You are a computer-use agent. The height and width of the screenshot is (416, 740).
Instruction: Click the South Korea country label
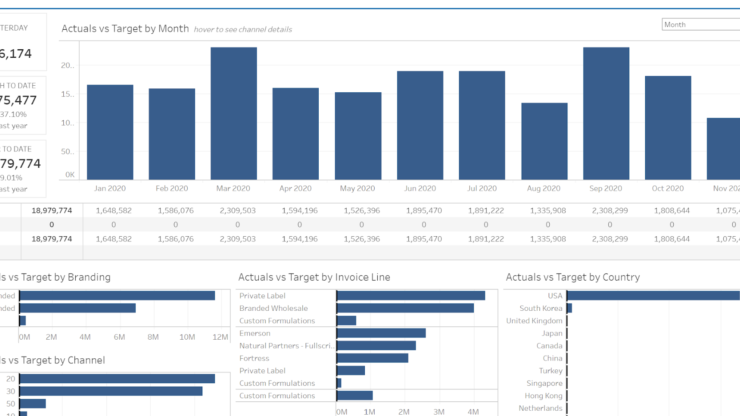click(539, 308)
